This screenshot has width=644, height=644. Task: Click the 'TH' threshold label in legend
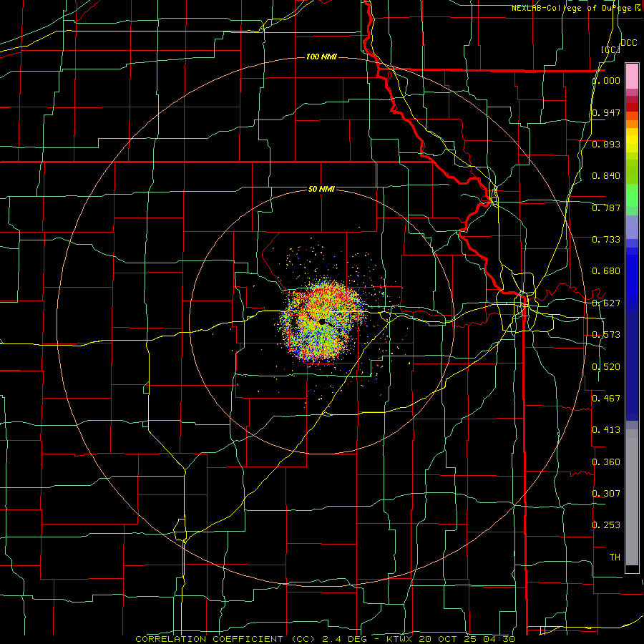coord(615,557)
